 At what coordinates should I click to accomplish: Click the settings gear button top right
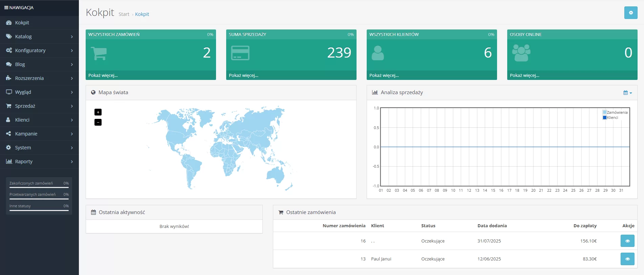tap(630, 13)
